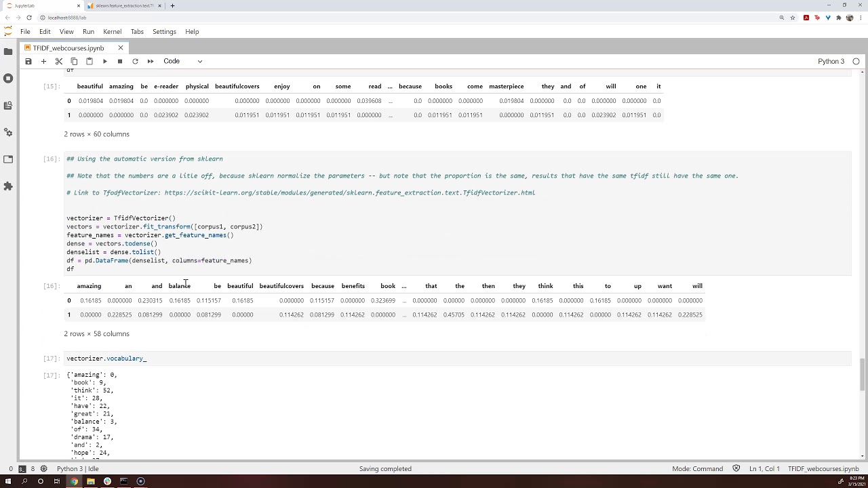Click the '2 rows × 58 columns' text

(x=96, y=333)
